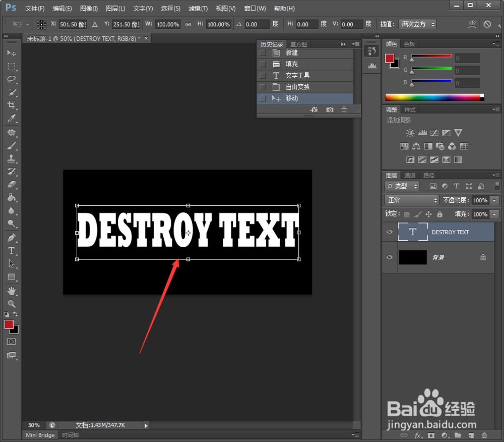This screenshot has width=504, height=442.
Task: Select the Rectangle shape tool
Action: click(x=12, y=277)
